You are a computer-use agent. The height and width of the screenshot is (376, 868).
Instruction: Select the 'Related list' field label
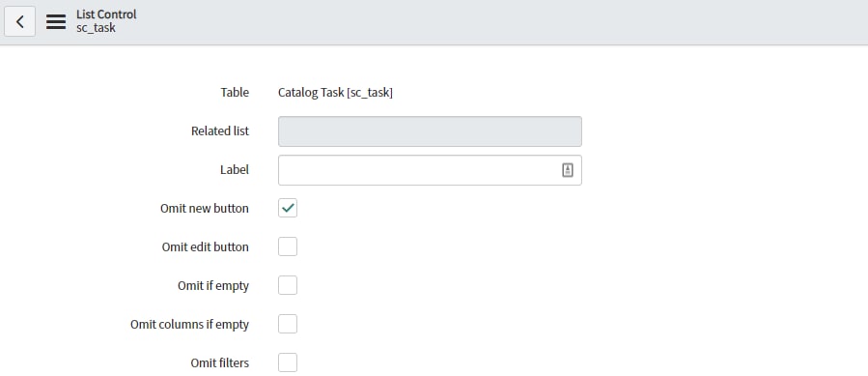pyautogui.click(x=220, y=130)
